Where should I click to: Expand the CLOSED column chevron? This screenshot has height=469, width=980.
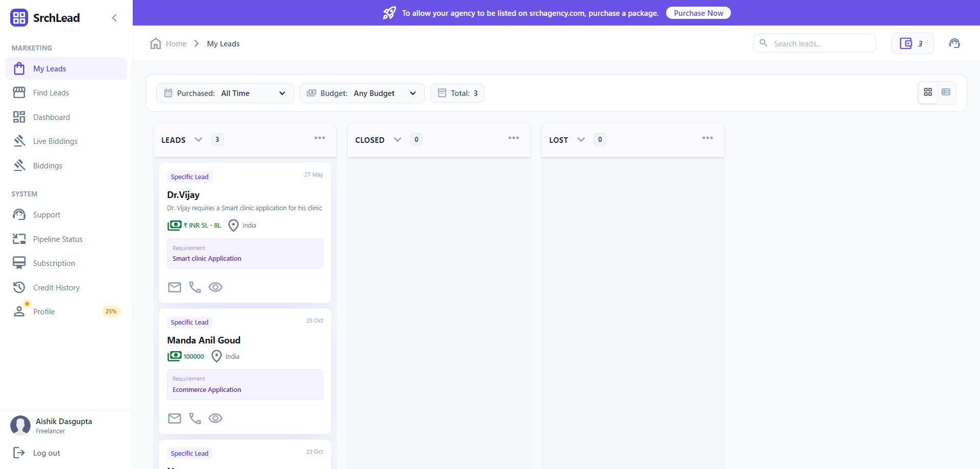coord(398,139)
